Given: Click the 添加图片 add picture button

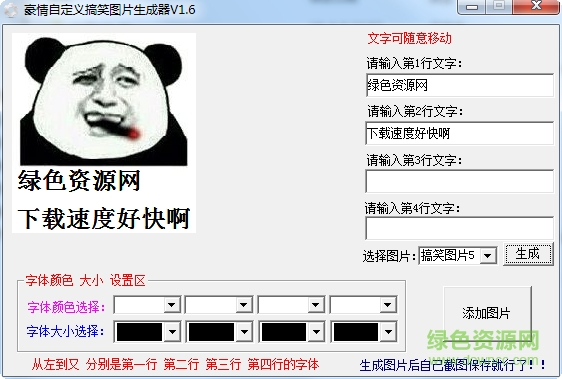Looking at the screenshot, I should pyautogui.click(x=487, y=313).
